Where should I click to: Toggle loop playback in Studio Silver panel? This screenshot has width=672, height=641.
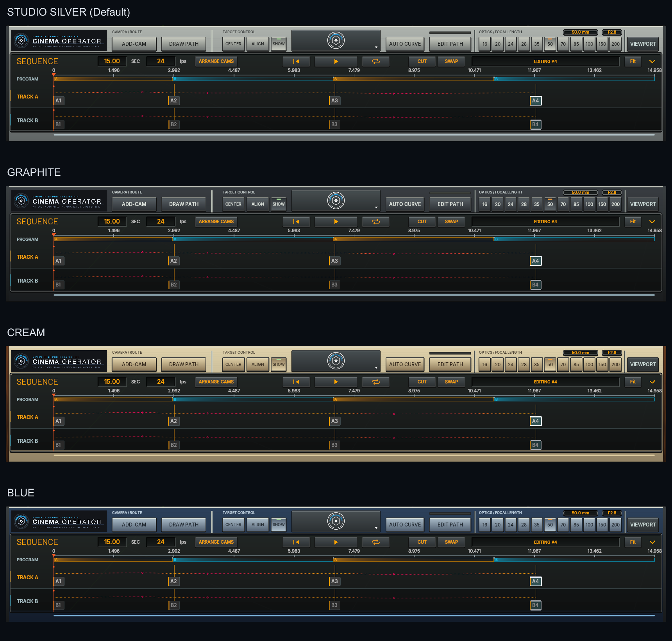coord(376,61)
